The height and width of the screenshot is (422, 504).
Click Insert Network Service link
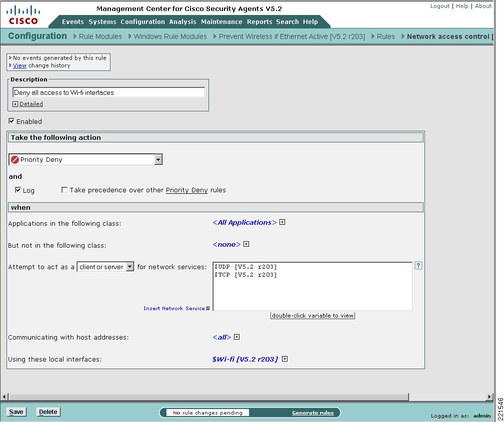coord(174,308)
